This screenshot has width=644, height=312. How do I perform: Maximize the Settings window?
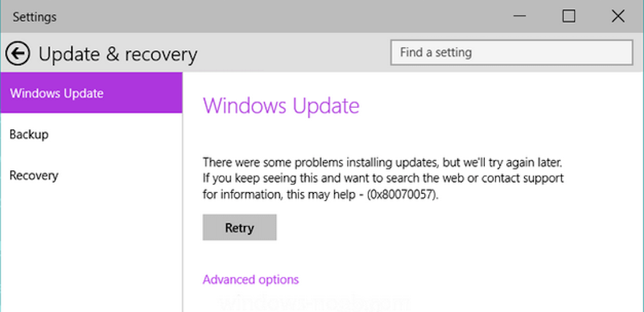point(569,16)
